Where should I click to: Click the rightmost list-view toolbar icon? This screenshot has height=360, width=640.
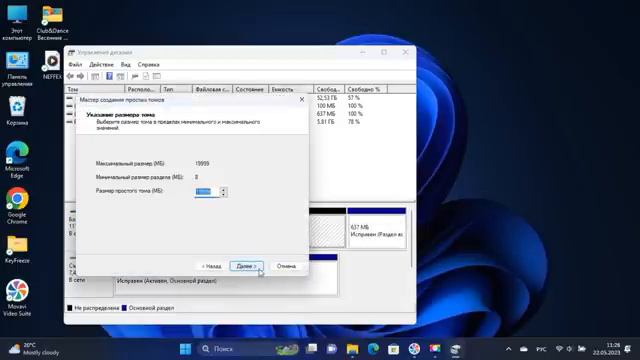coord(157,76)
